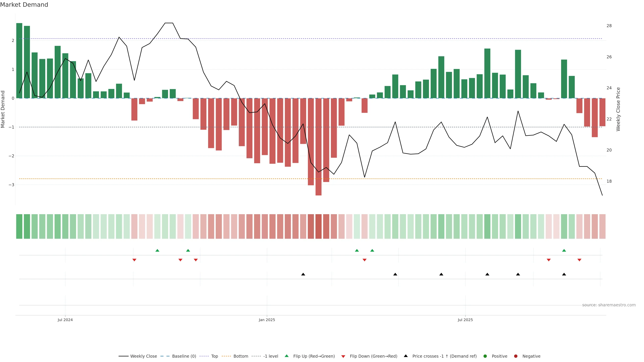Click the Market Demand chart title
This screenshot has width=644, height=362.
coord(24,5)
